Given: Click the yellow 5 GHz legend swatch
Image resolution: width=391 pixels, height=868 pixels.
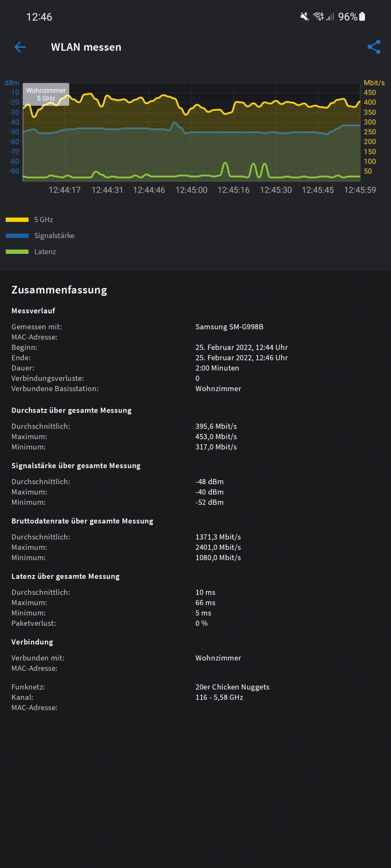Looking at the screenshot, I should click(x=17, y=220).
